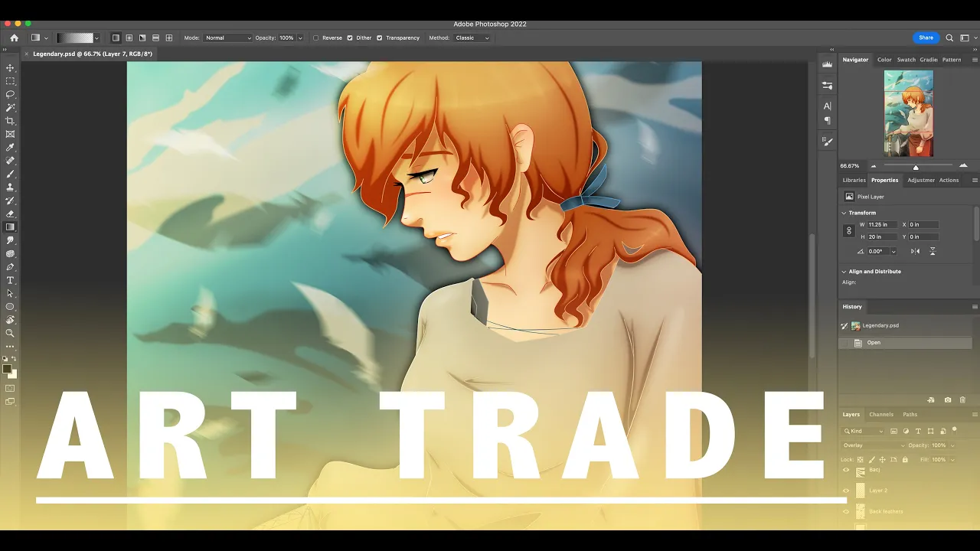
Task: Hide the Bacj layer eye icon
Action: tap(846, 470)
